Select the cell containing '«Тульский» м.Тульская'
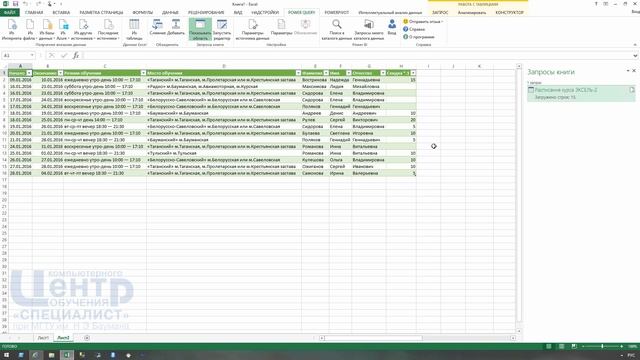Image resolution: width=640 pixels, height=360 pixels. pyautogui.click(x=224, y=153)
